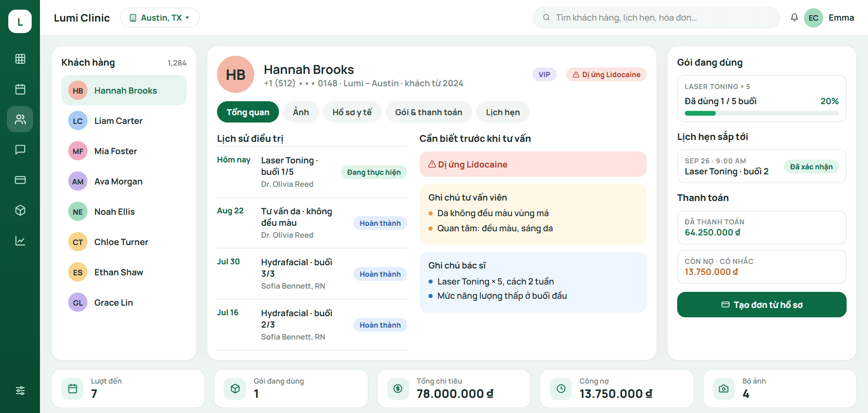Click the Đã xác nhận status badge
868x413 pixels.
click(811, 167)
